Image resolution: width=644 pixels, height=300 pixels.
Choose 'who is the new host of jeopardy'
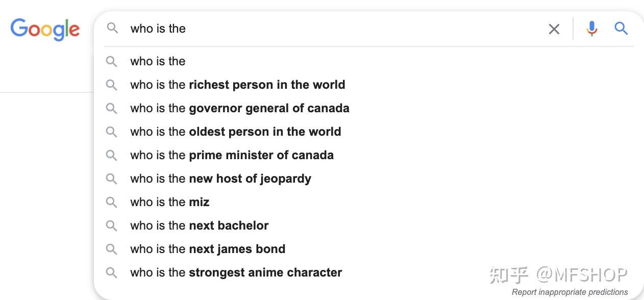(369, 179)
